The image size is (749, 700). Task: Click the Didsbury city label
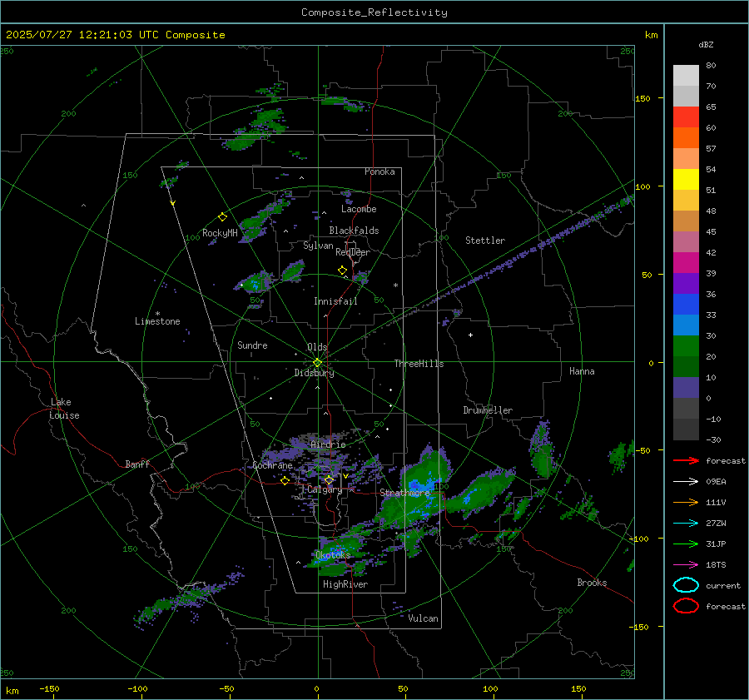click(x=314, y=373)
